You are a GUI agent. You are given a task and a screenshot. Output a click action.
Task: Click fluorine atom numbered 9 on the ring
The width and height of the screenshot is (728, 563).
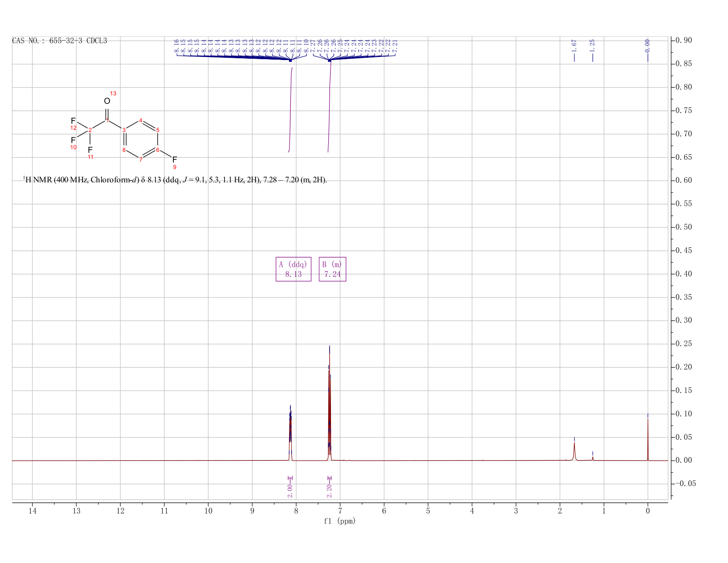click(174, 159)
